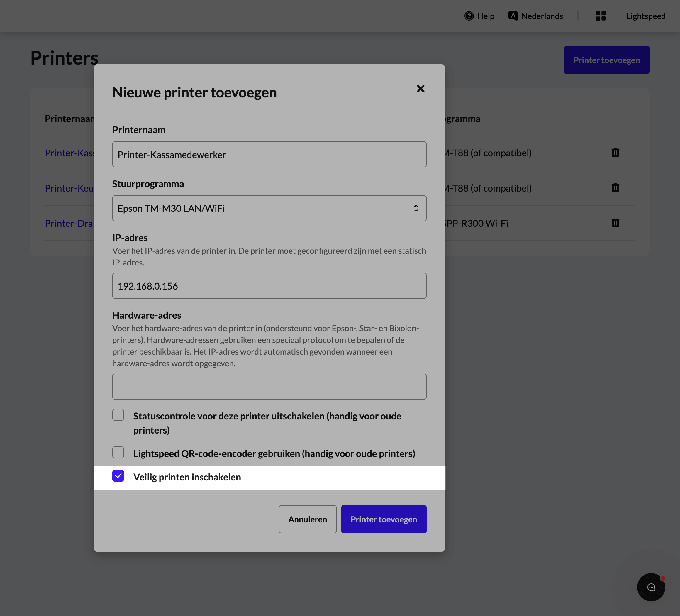Viewport: 680px width, 616px height.
Task: Click Printer toevoegen button on Printers page
Action: (606, 60)
